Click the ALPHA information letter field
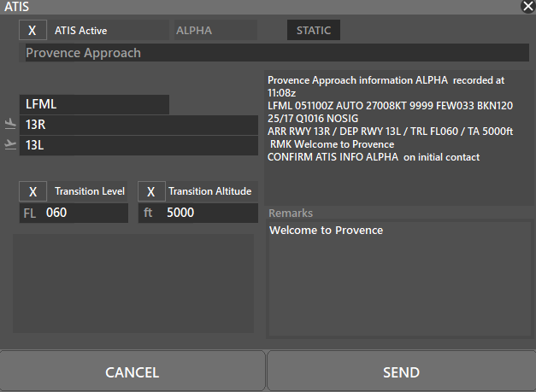 click(215, 30)
